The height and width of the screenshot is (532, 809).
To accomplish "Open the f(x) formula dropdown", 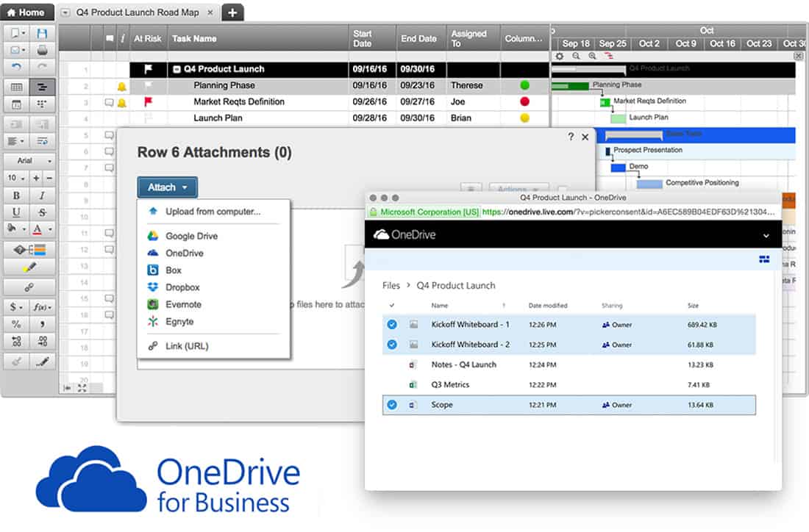I will click(42, 307).
